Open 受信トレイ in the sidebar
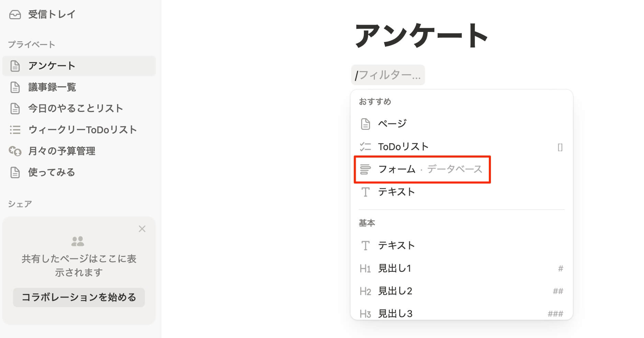 (x=51, y=14)
